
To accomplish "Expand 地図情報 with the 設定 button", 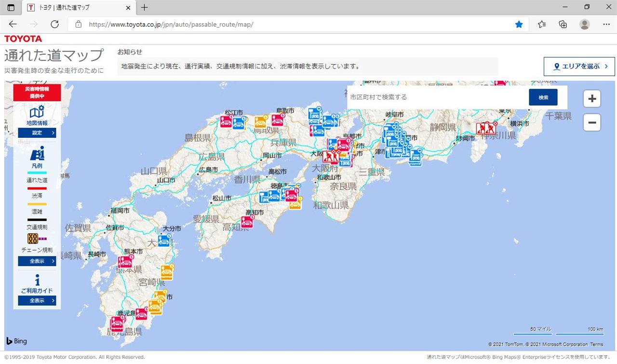I will [37, 133].
